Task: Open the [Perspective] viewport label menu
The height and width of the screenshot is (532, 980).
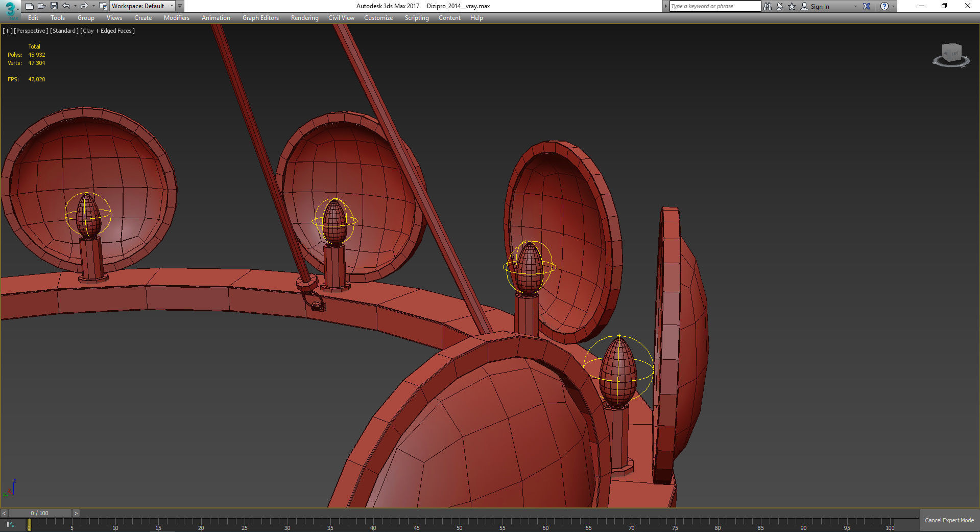Action: click(x=31, y=31)
